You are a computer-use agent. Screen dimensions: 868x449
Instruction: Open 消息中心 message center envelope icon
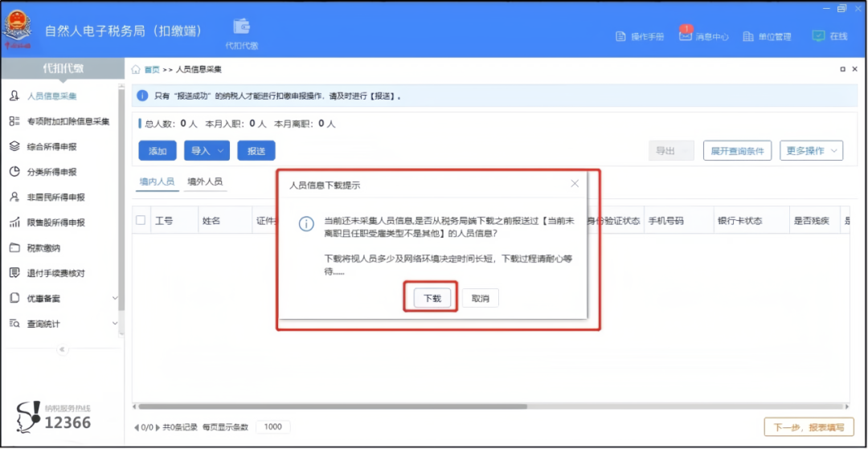pos(686,36)
